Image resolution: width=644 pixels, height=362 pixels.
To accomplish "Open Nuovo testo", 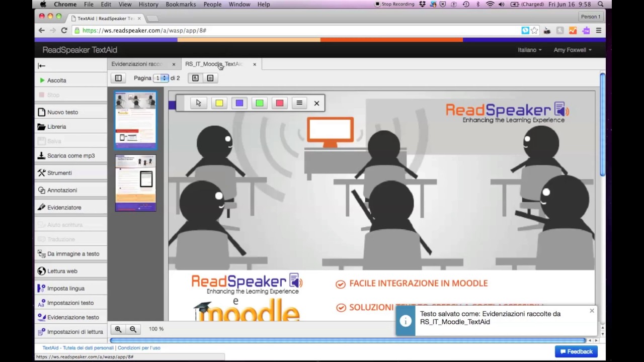I will coord(70,112).
